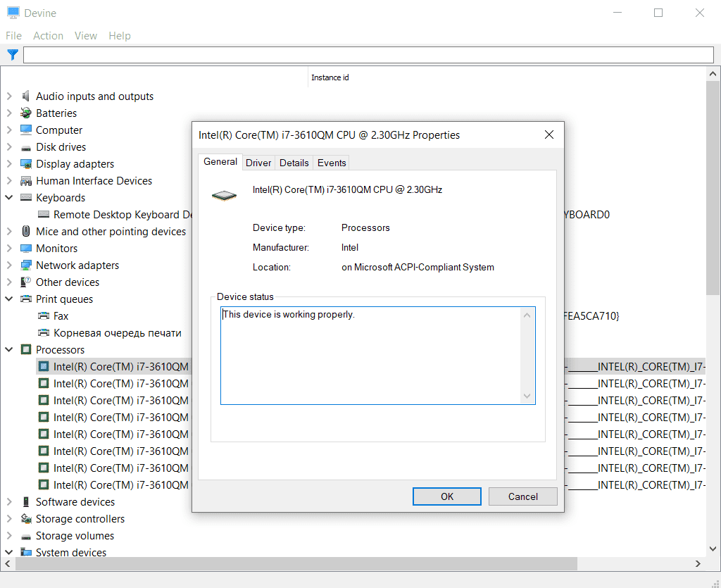Click the Batteries category icon
Viewport: 721px width, 588px height.
(26, 113)
